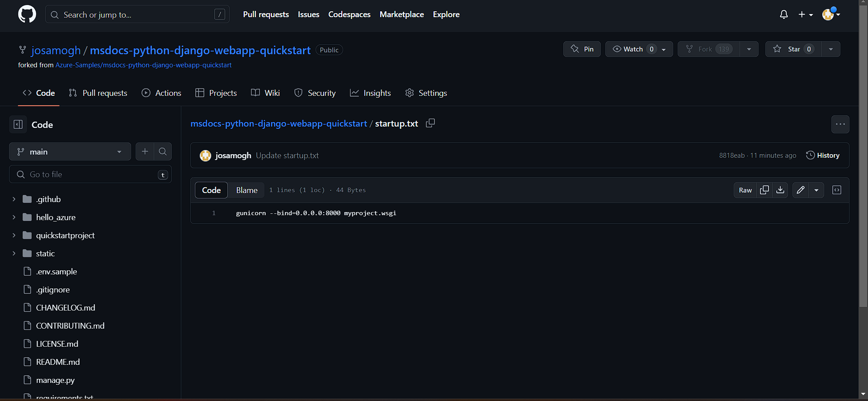Image resolution: width=868 pixels, height=401 pixels.
Task: Switch to the Code repository tab
Action: point(39,93)
